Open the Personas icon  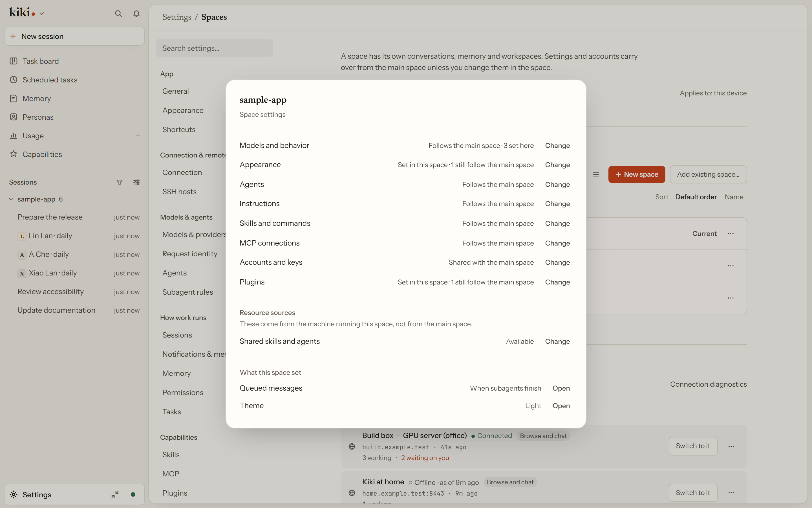click(14, 117)
